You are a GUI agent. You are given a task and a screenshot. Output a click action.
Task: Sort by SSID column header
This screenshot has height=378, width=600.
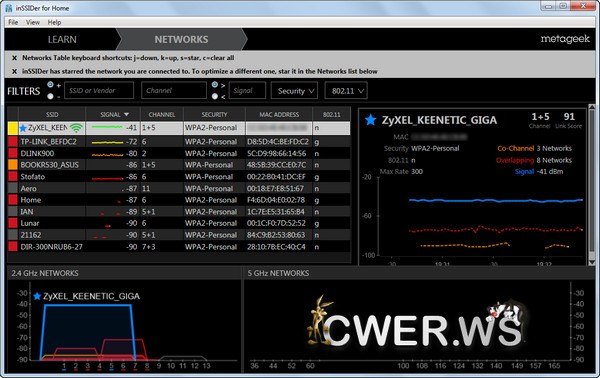point(52,114)
